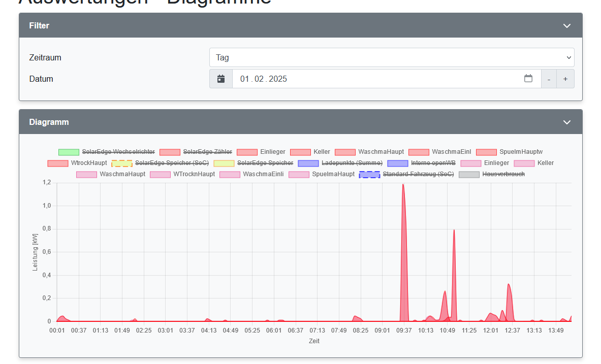Go to the next day with the plus button

565,79
